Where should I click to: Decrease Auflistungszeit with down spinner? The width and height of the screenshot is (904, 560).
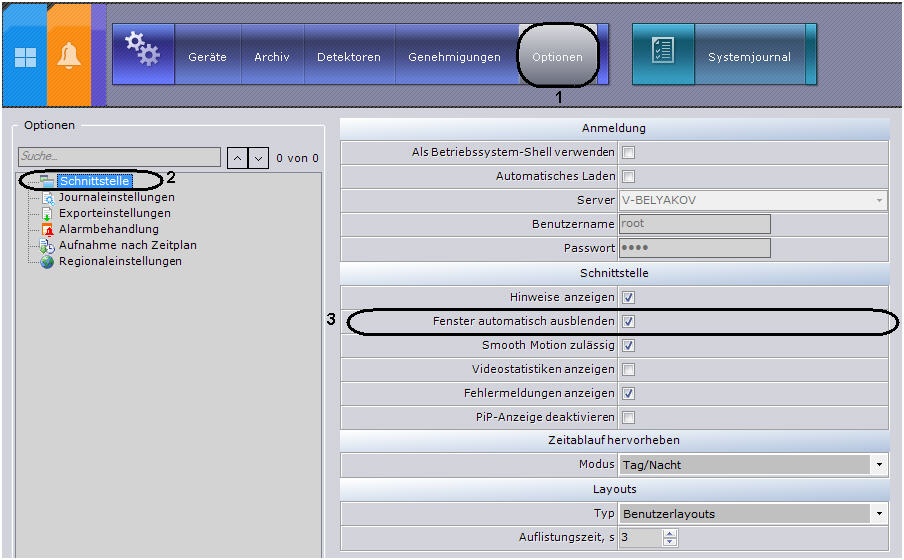669,542
